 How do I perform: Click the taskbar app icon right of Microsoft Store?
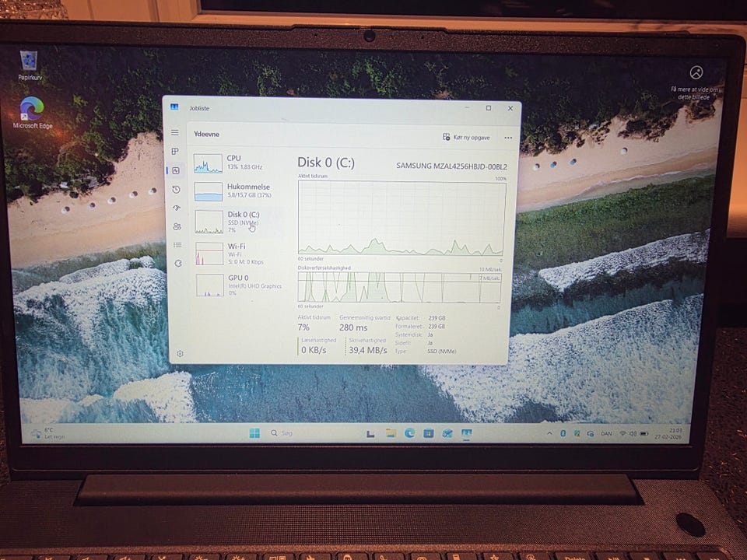click(447, 433)
